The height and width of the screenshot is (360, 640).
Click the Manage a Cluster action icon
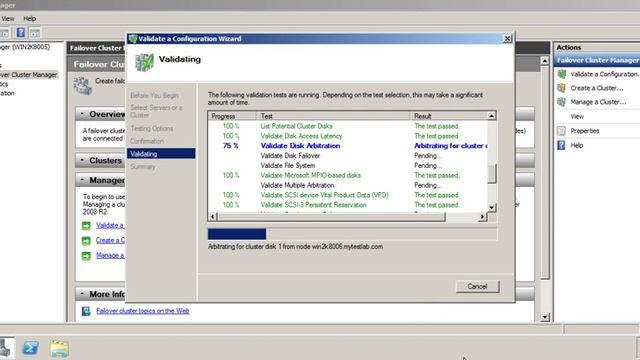562,102
